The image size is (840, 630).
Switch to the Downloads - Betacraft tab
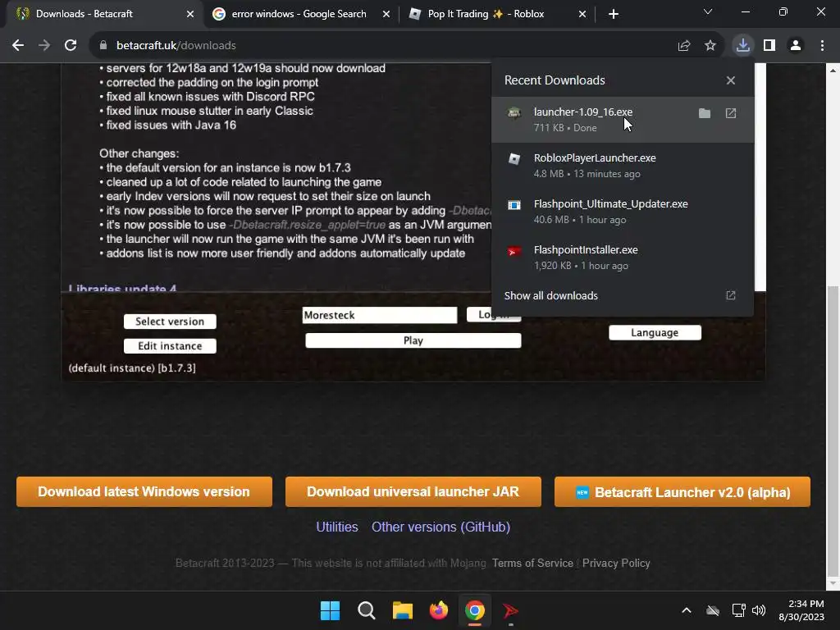pyautogui.click(x=102, y=14)
